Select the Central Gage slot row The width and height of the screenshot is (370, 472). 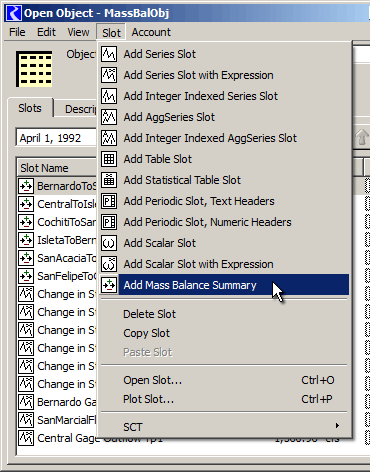click(57, 438)
